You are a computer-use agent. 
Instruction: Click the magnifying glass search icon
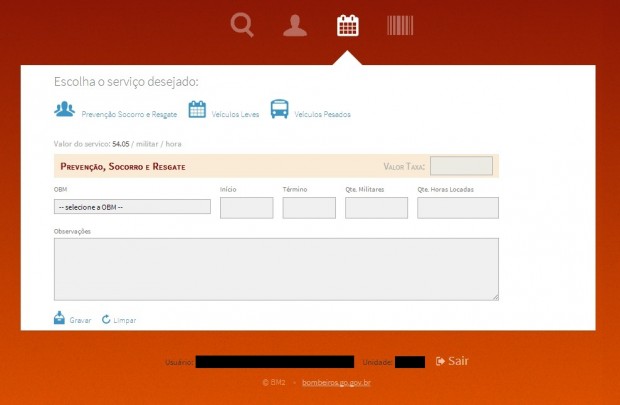242,25
